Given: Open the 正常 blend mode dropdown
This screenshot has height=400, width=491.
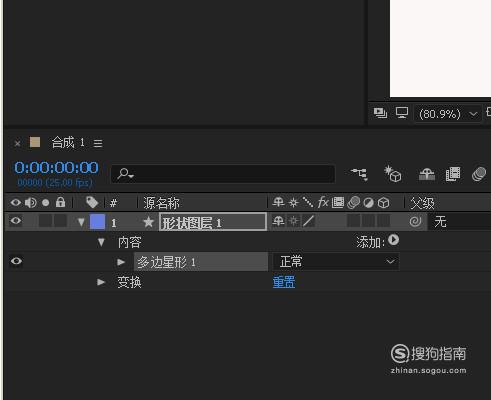Looking at the screenshot, I should point(336,262).
